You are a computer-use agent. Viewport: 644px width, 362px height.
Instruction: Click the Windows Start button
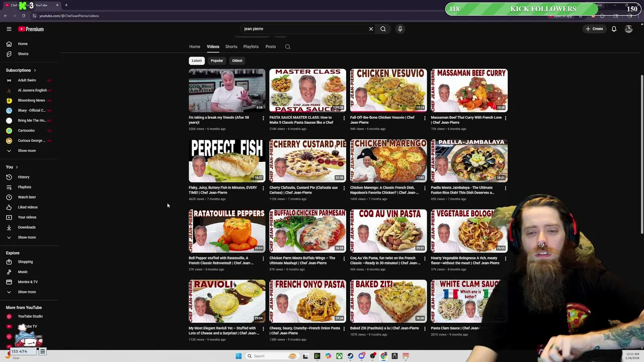[238, 356]
